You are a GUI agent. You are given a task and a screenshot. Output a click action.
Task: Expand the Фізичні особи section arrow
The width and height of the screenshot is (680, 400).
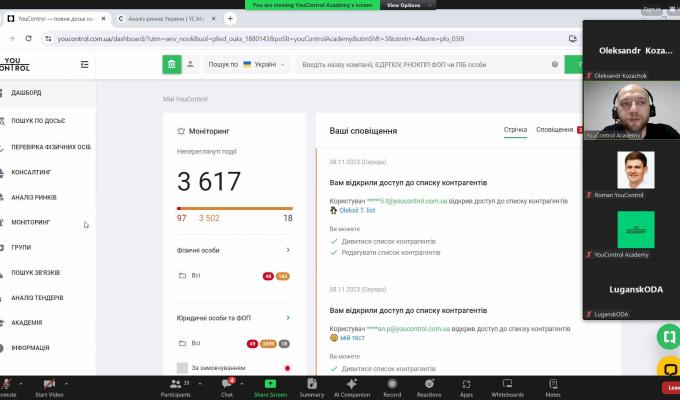click(288, 250)
